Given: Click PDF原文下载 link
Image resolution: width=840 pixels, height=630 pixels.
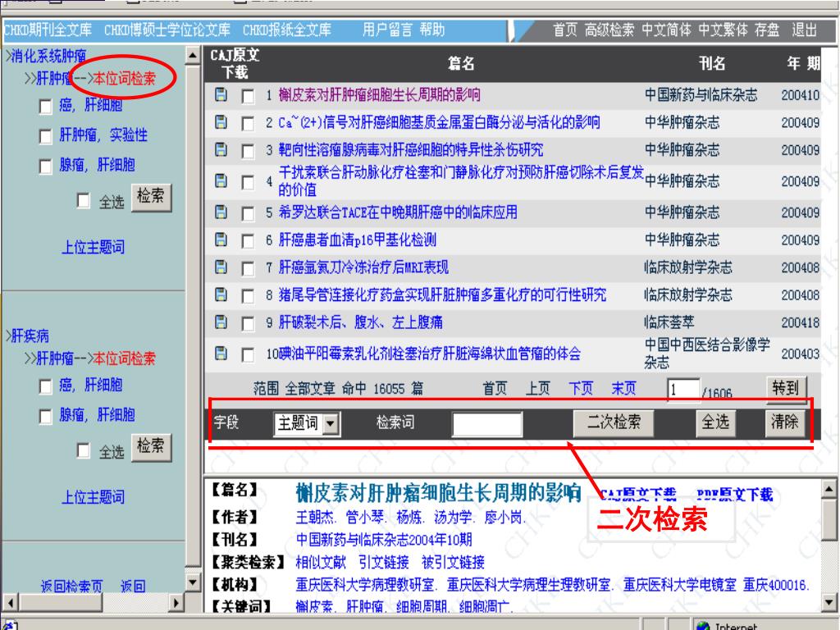Looking at the screenshot, I should [734, 495].
